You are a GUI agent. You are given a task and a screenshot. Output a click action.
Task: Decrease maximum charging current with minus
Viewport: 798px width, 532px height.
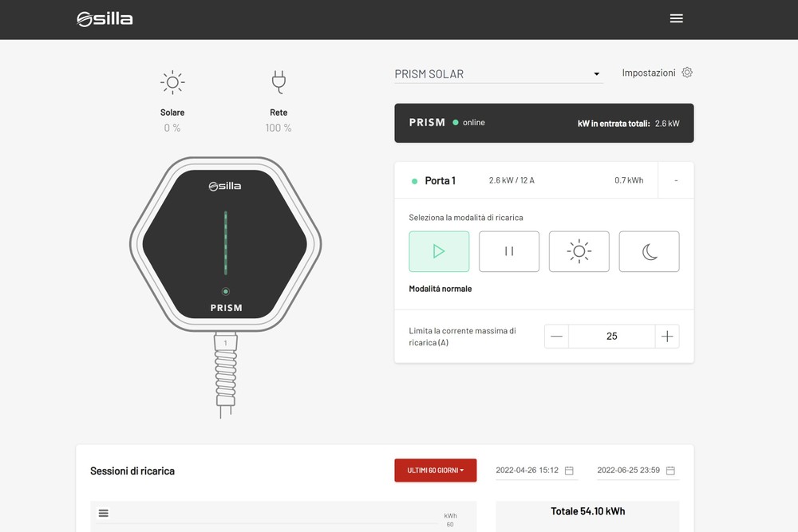(557, 337)
